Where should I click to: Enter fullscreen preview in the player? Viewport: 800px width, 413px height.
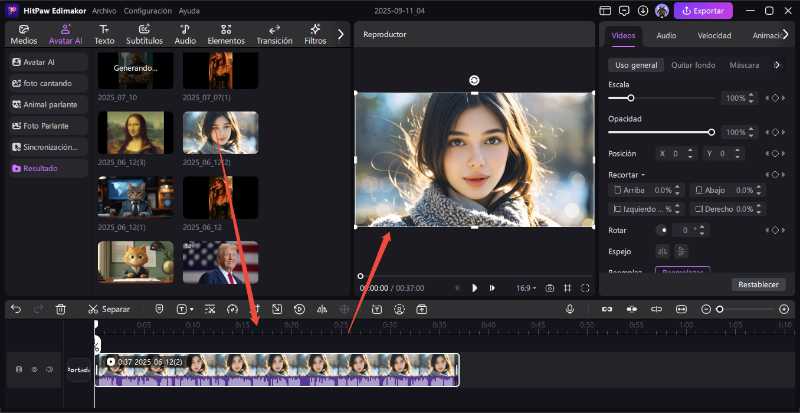pos(585,288)
